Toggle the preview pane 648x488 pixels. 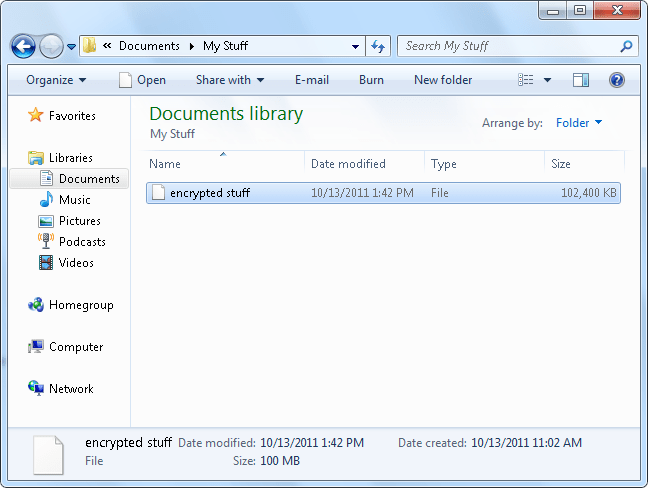[581, 80]
